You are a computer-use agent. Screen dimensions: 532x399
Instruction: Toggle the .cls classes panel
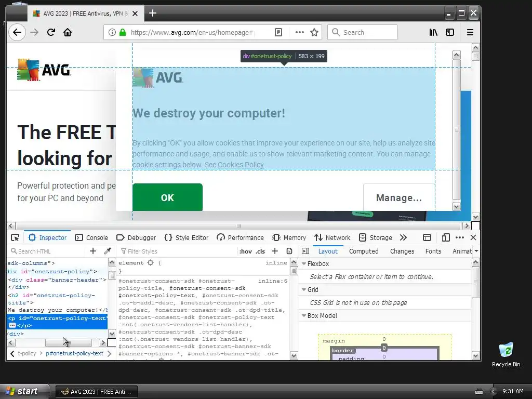point(260,251)
